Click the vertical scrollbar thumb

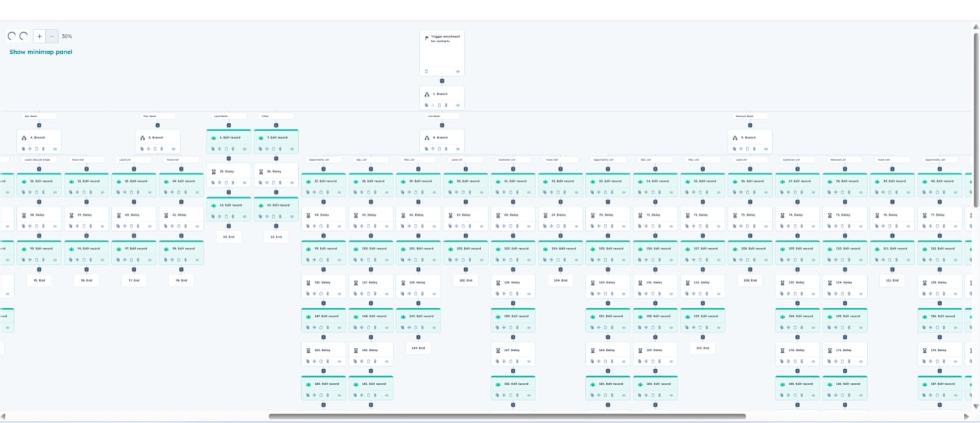976,119
